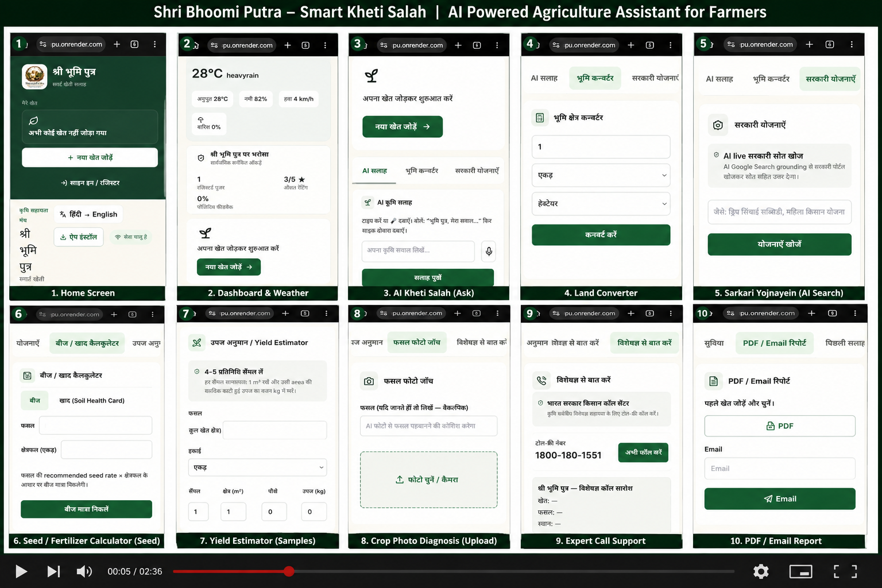The height and width of the screenshot is (588, 882).
Task: Select the बीज segment in seed calculator
Action: click(x=35, y=400)
